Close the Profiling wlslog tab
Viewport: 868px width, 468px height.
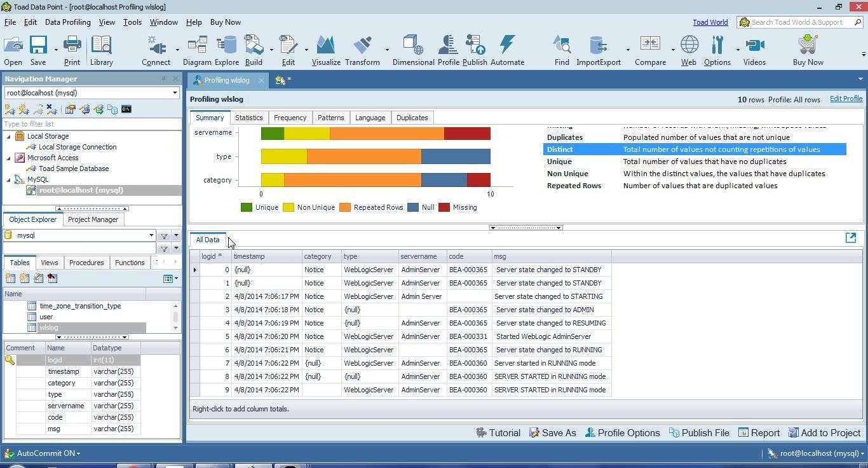261,81
